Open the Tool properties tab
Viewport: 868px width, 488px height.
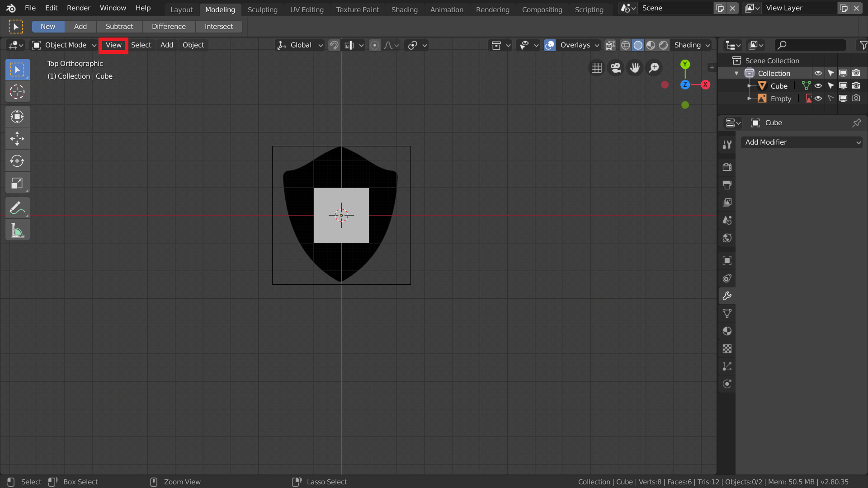[727, 145]
